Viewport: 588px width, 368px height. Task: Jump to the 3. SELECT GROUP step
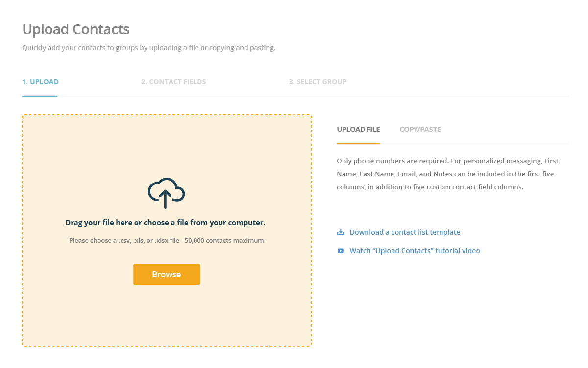pos(318,82)
